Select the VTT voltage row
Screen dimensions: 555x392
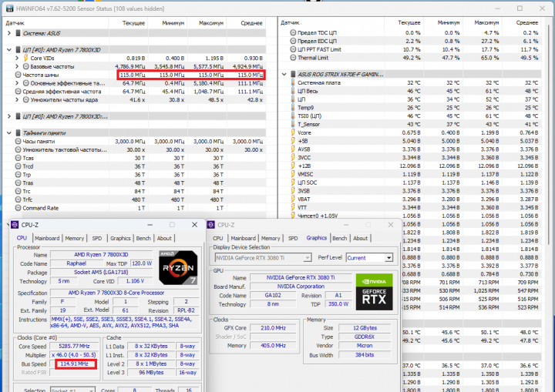point(410,207)
